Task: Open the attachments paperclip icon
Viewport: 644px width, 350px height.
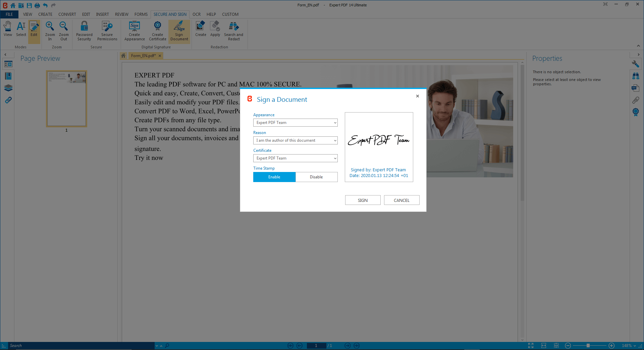Action: (636, 100)
